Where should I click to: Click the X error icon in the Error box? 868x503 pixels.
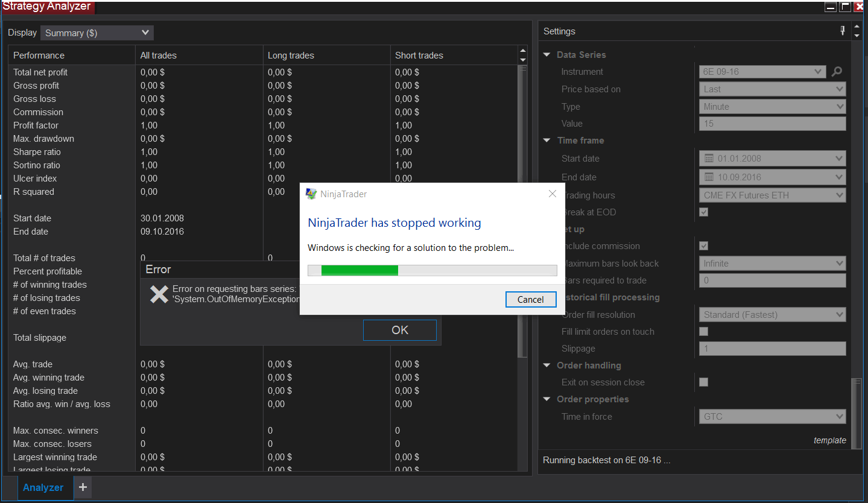click(159, 294)
